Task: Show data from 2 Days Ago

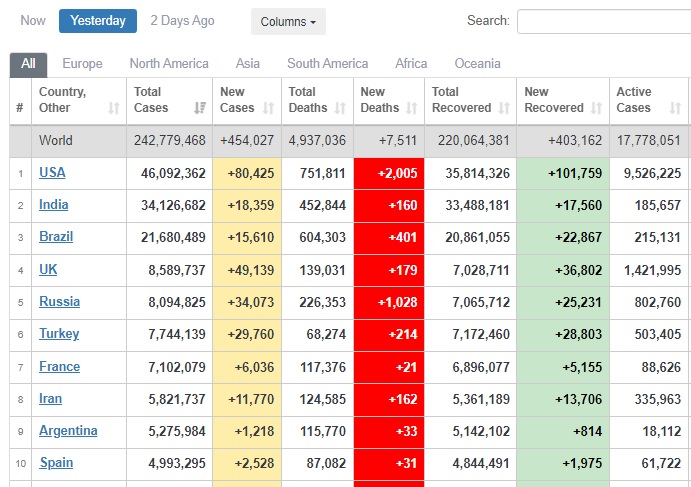Action: pos(182,20)
